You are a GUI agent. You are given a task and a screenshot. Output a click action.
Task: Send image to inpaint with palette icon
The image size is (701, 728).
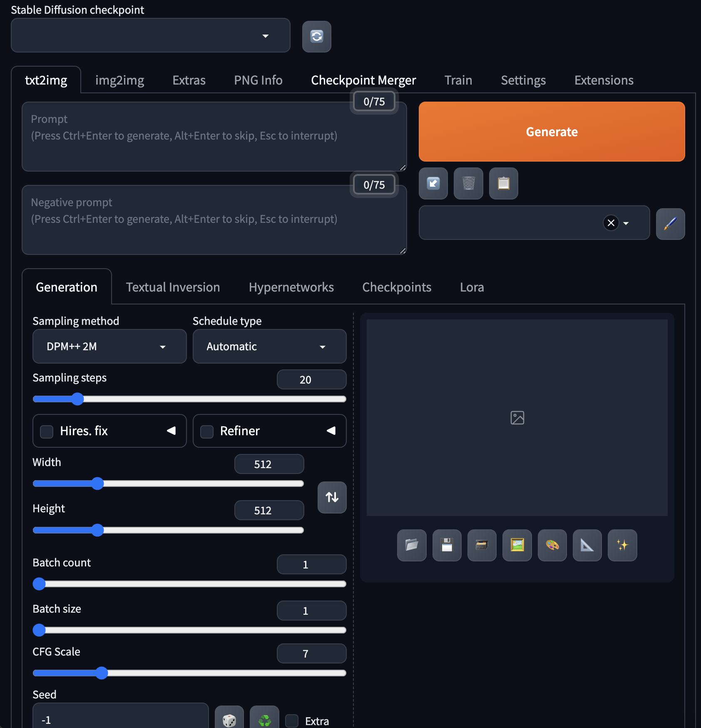pyautogui.click(x=552, y=545)
